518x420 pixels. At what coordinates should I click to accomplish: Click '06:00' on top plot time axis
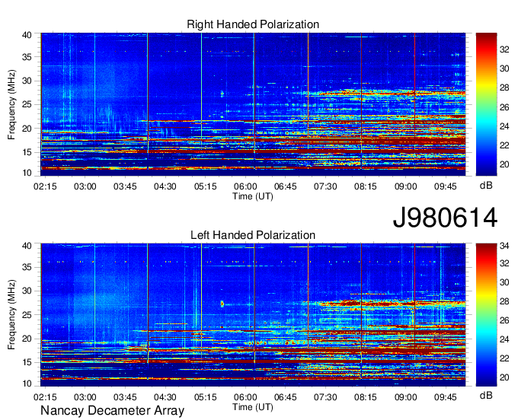(x=245, y=186)
